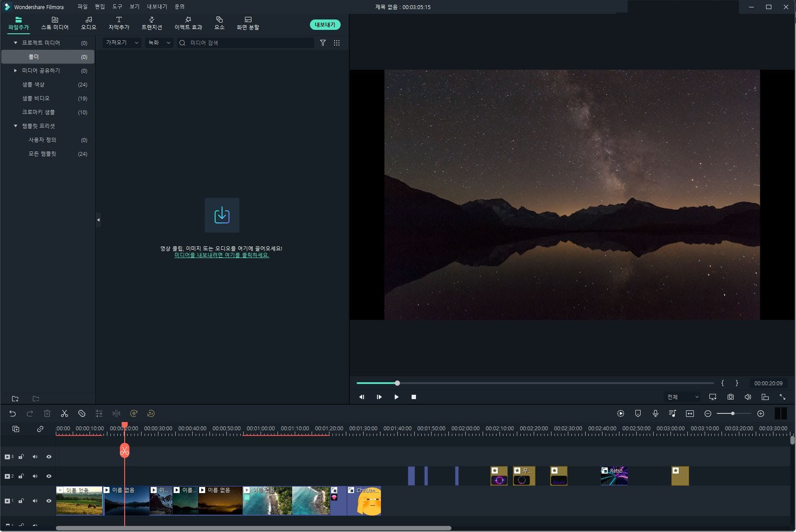Image resolution: width=796 pixels, height=532 pixels.
Task: Click the trash delete icon in timeline toolbar
Action: 47,413
